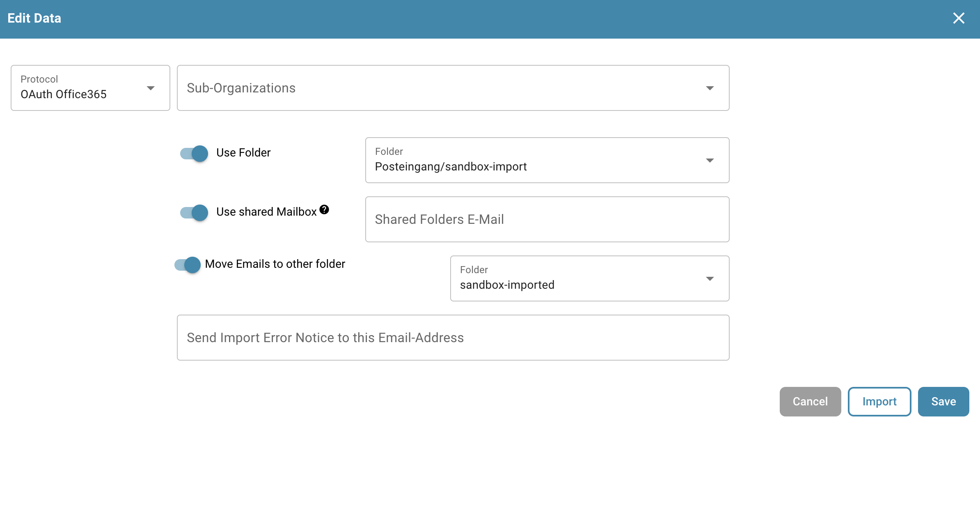
Task: Click the Shared Folders E-Mail field
Action: click(547, 219)
